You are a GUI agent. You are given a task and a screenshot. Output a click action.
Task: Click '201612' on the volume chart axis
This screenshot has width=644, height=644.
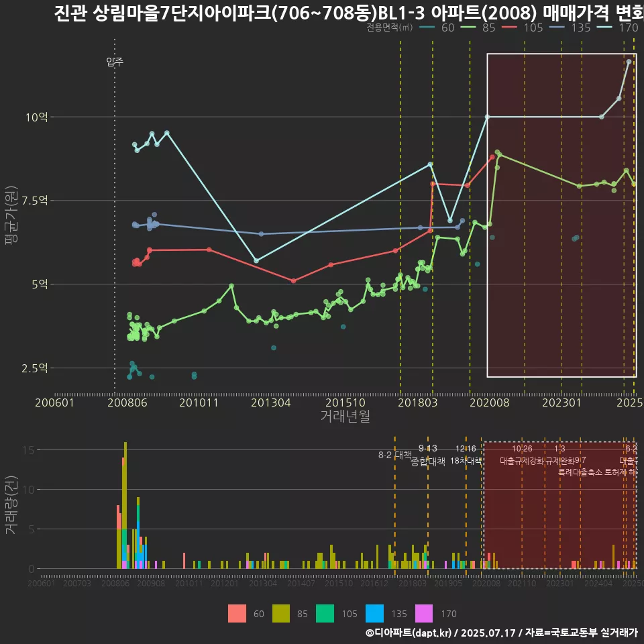[x=374, y=583]
